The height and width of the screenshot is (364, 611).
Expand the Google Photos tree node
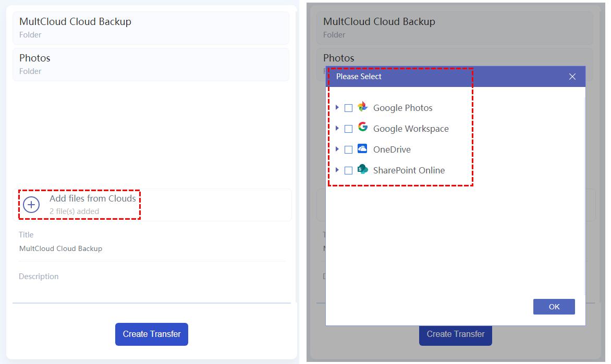point(337,107)
